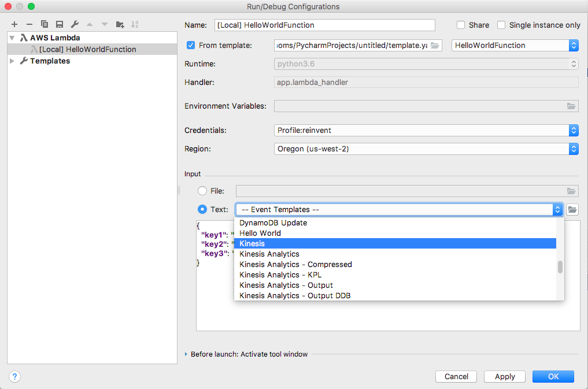Viewport: 588px width, 389px height.
Task: Choose Hello World event template
Action: tap(395, 233)
